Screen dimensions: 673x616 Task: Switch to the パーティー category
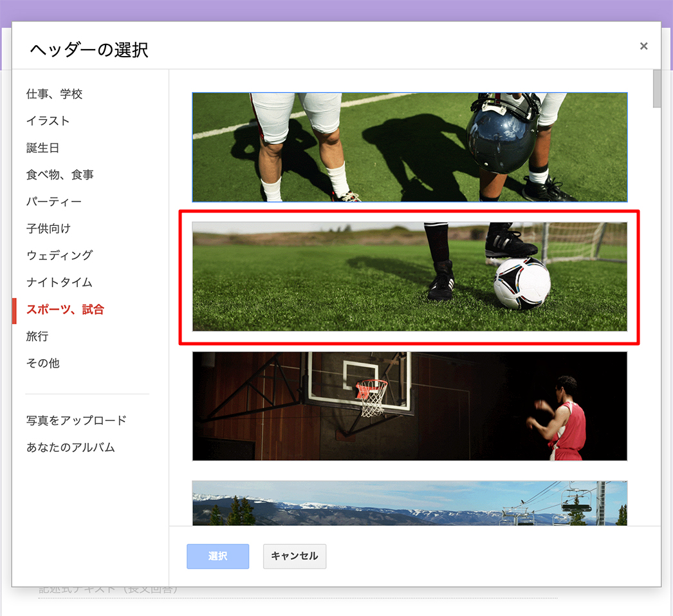pyautogui.click(x=54, y=202)
